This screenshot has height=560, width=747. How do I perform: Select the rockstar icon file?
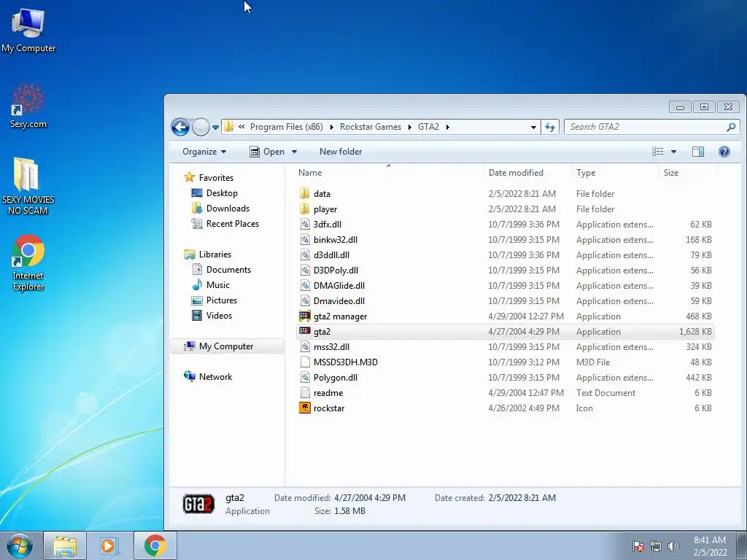[x=305, y=408]
